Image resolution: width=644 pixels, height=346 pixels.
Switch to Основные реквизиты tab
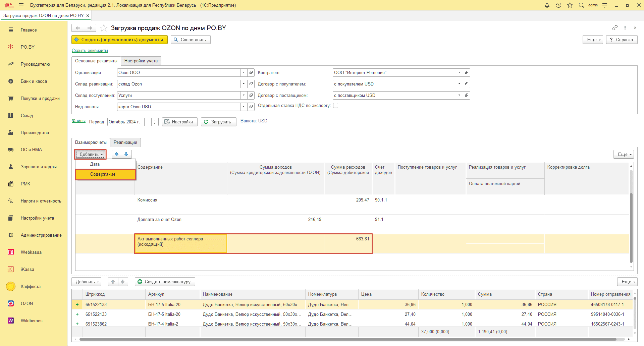click(x=96, y=61)
